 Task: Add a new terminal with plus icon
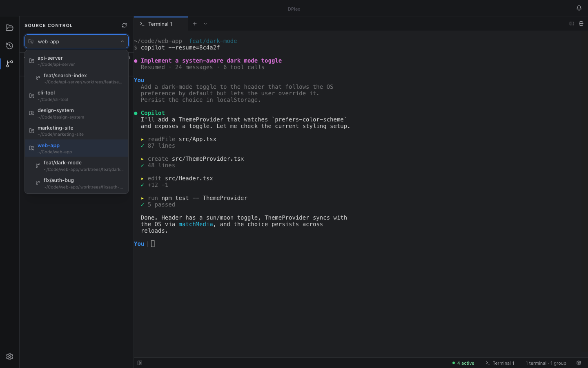pos(195,24)
